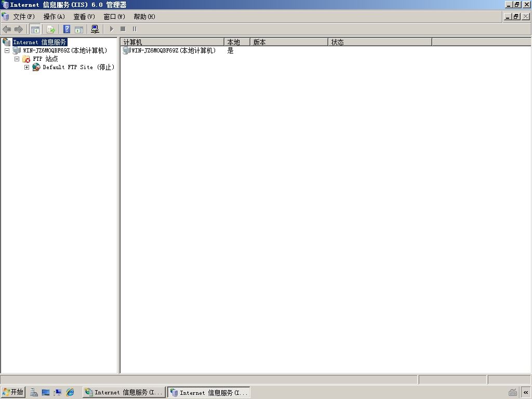Click the start item play button
Screen dimensions: 532x399
click(x=111, y=29)
